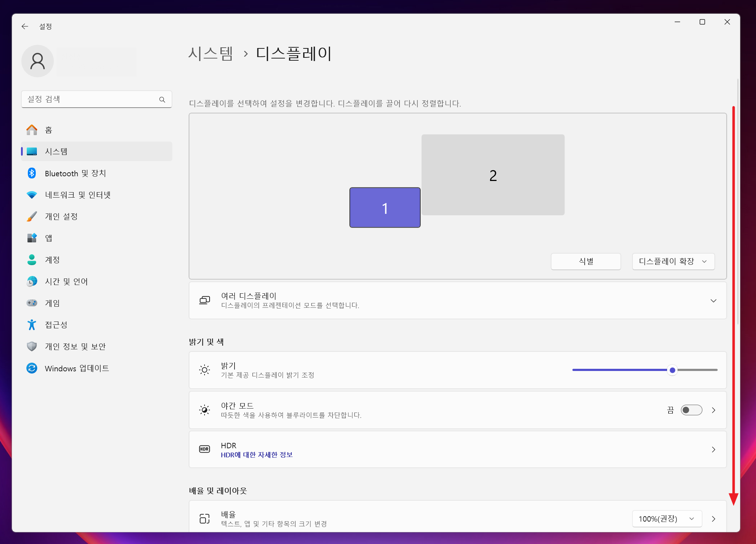
Task: Expand the 여러 디스플레이 section
Action: tap(713, 301)
